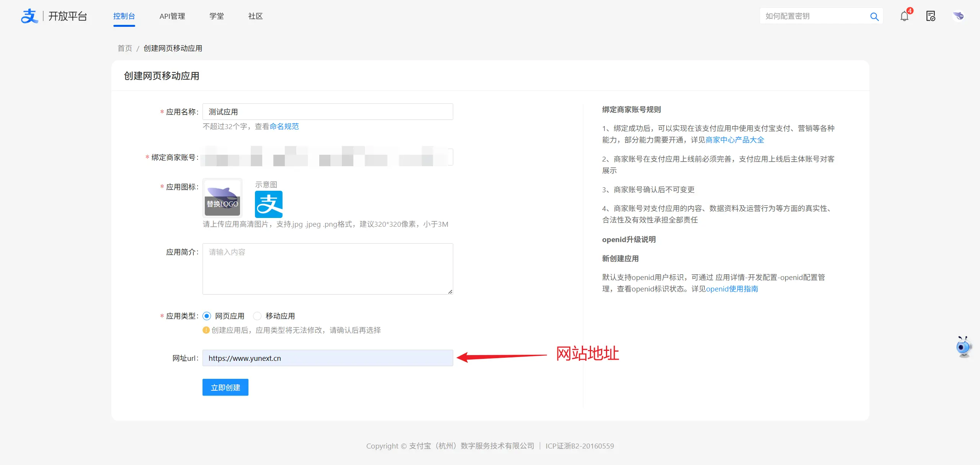Open the 命名规范 link
The image size is (980, 465).
284,126
